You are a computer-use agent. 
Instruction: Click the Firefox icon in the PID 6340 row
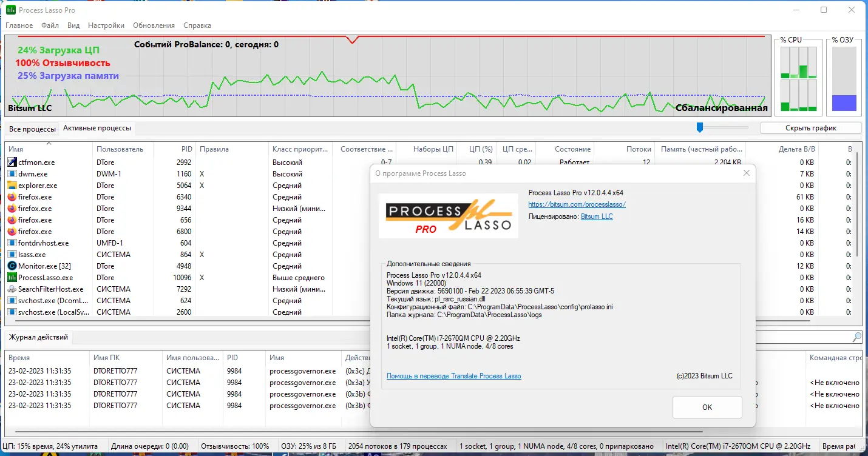click(12, 196)
